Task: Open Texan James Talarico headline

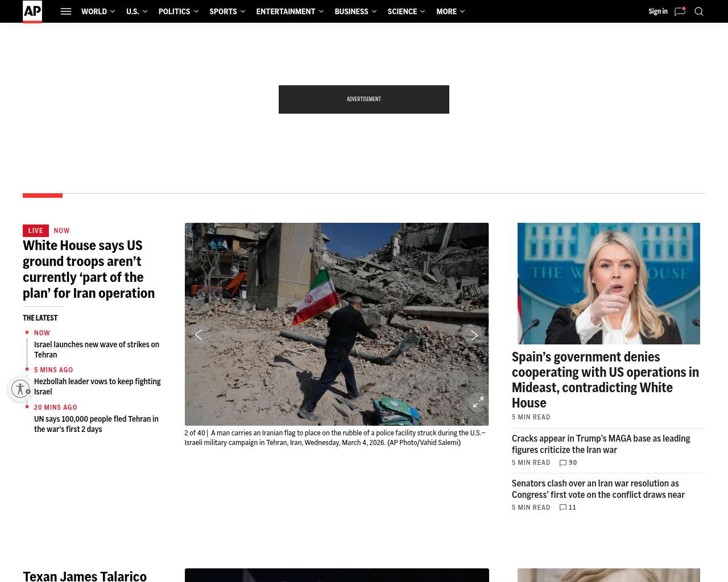Action: point(85,576)
